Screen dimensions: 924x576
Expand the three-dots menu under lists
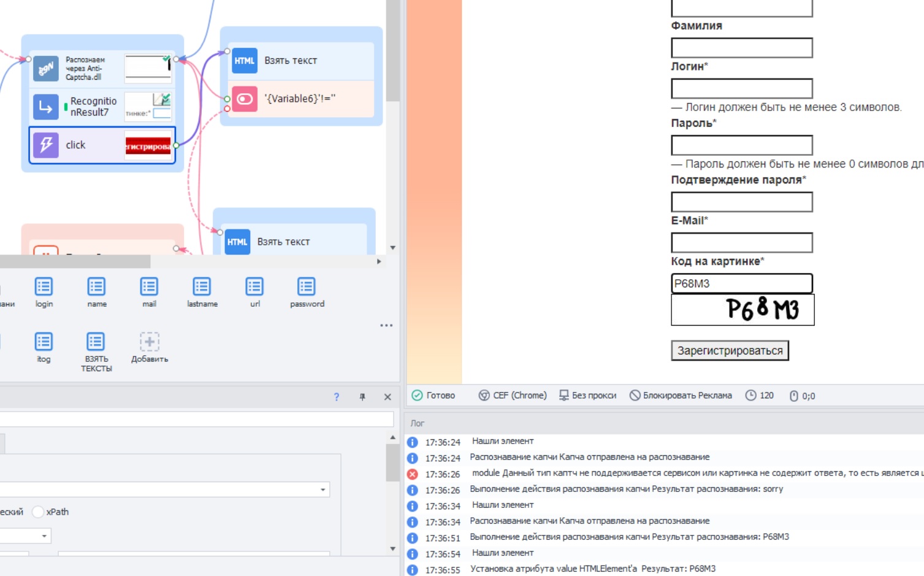click(x=386, y=326)
